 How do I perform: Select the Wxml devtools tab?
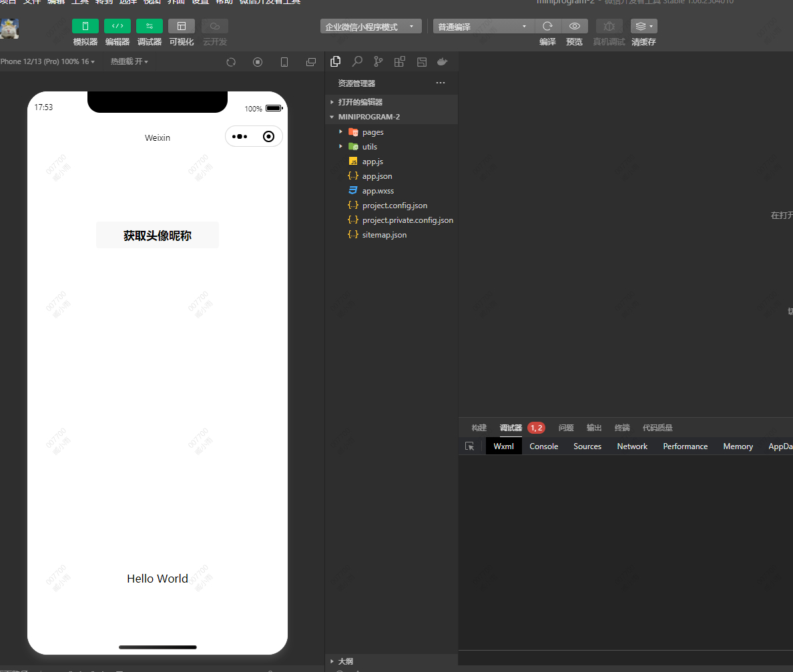(504, 446)
